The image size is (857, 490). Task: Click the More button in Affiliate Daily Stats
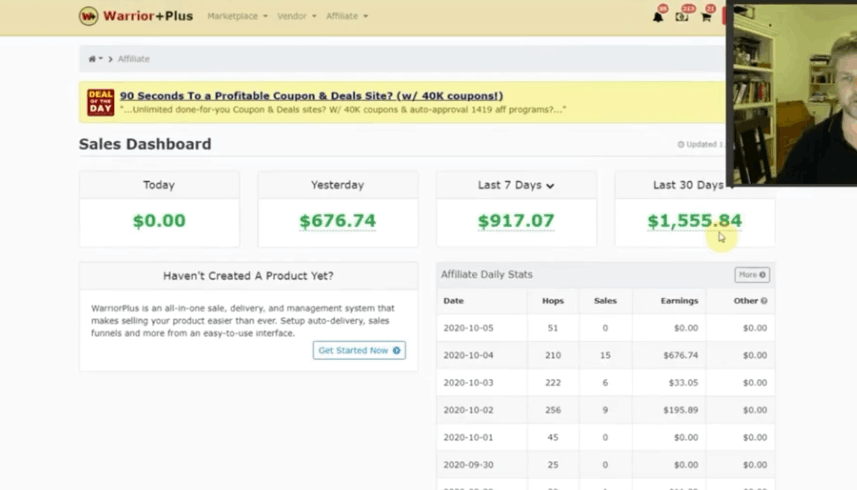(x=752, y=275)
